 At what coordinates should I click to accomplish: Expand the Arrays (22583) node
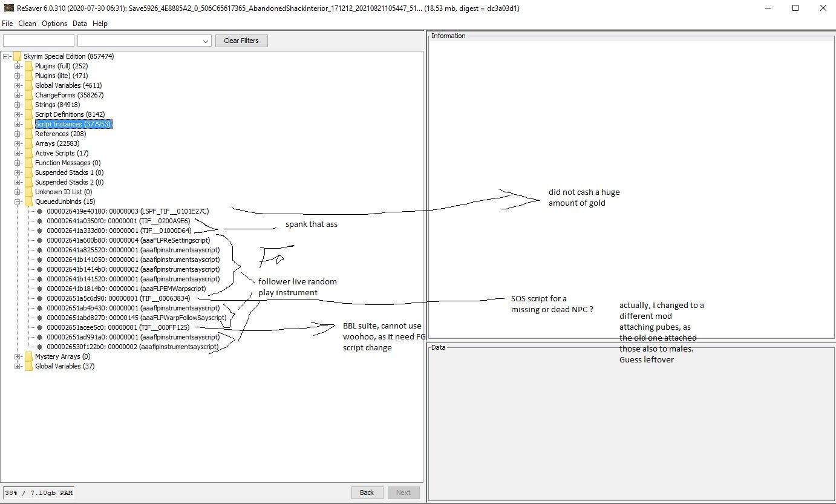[18, 143]
